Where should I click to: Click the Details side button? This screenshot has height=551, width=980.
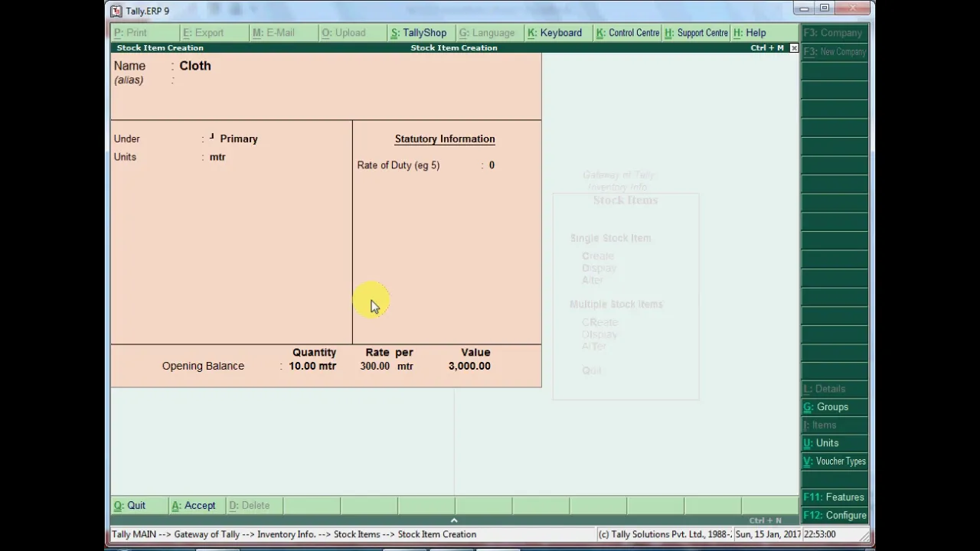pos(835,389)
